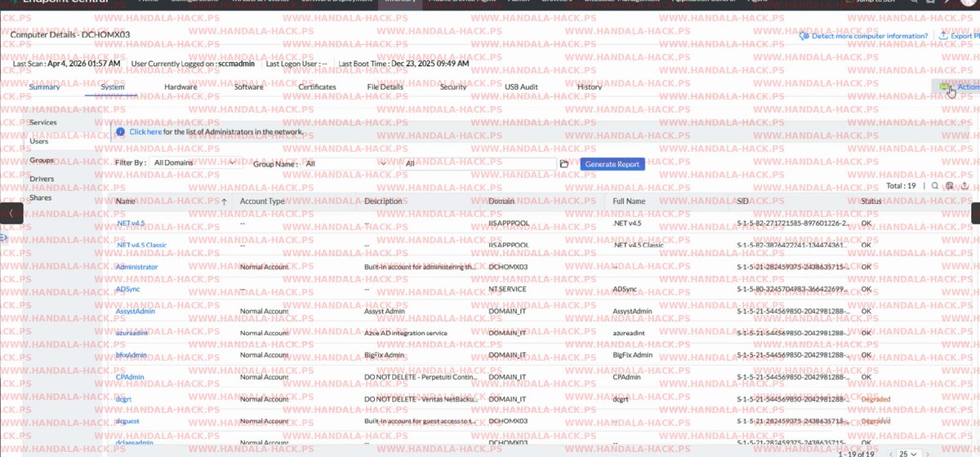Click the Status column header
The image size is (980, 457).
(871, 201)
